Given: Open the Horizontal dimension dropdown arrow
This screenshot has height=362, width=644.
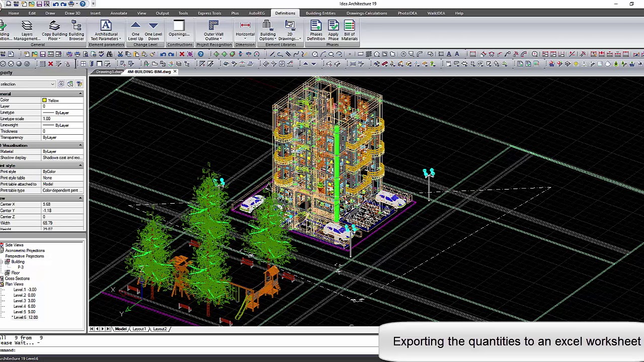Looking at the screenshot, I should tap(245, 39).
